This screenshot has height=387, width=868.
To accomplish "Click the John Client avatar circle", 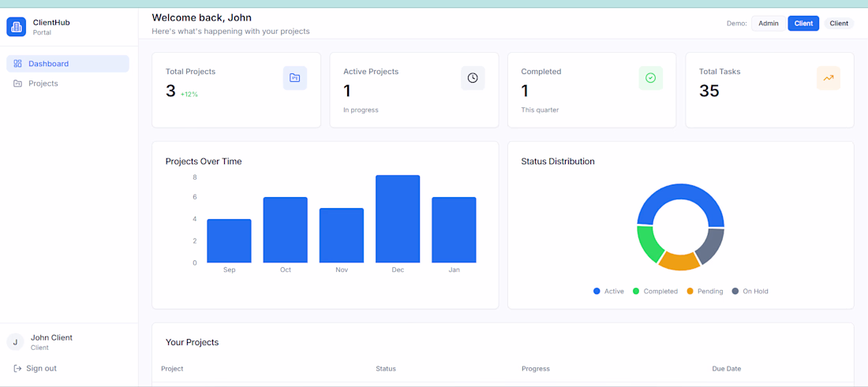I will click(x=16, y=342).
